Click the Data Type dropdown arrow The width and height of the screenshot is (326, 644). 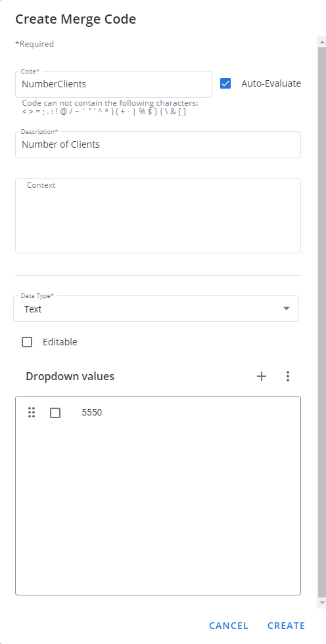pyautogui.click(x=287, y=309)
